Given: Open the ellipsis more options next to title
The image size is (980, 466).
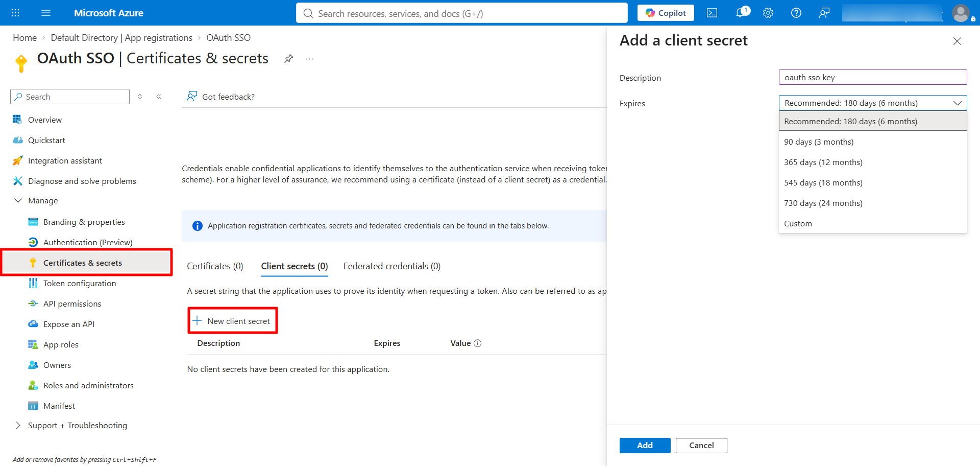Looking at the screenshot, I should pyautogui.click(x=309, y=59).
